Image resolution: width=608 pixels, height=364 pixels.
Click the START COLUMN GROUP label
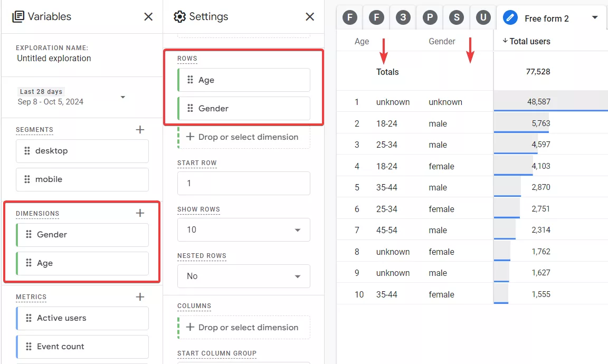pyautogui.click(x=217, y=353)
